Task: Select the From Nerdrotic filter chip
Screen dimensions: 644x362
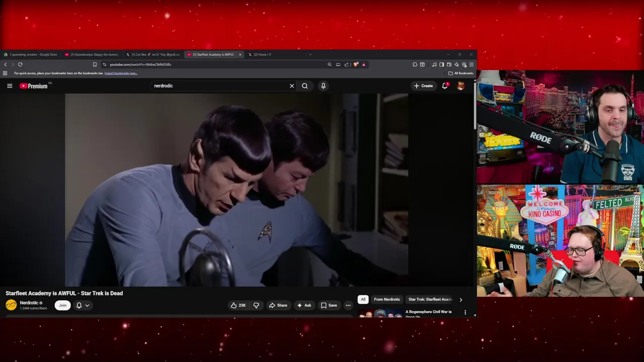Action: 387,300
